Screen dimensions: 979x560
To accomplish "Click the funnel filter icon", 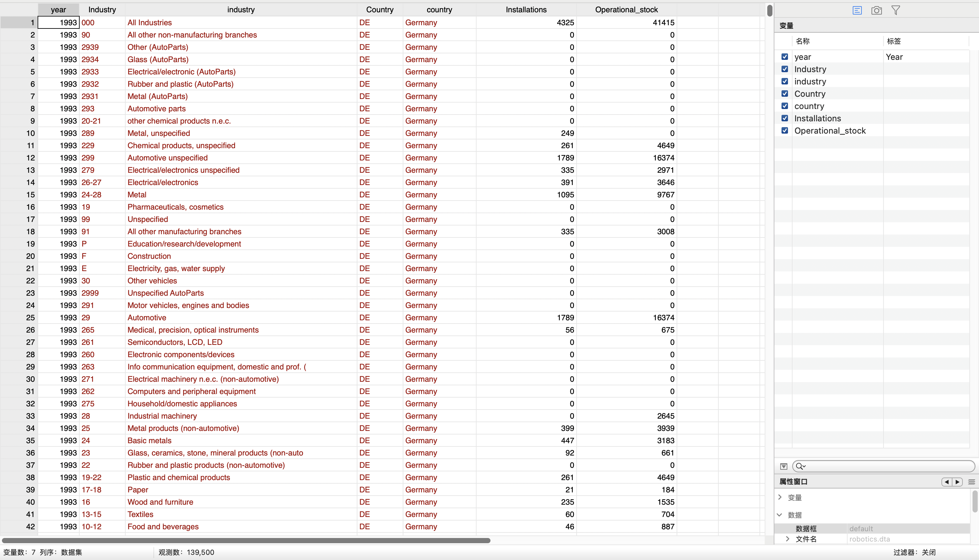I will [x=895, y=10].
